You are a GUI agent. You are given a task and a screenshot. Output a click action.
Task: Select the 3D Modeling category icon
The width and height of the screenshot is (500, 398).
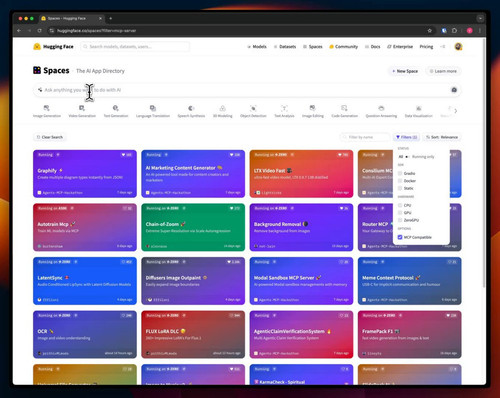pyautogui.click(x=222, y=108)
